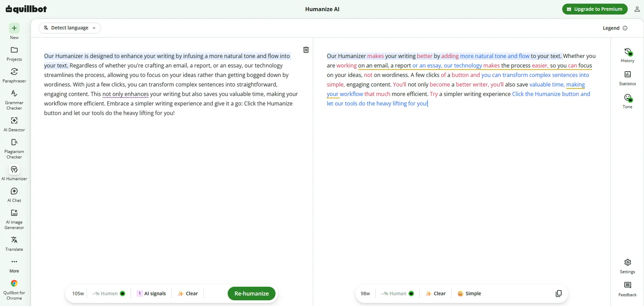Clear the output text panel
The width and height of the screenshot is (644, 306).
(436, 294)
